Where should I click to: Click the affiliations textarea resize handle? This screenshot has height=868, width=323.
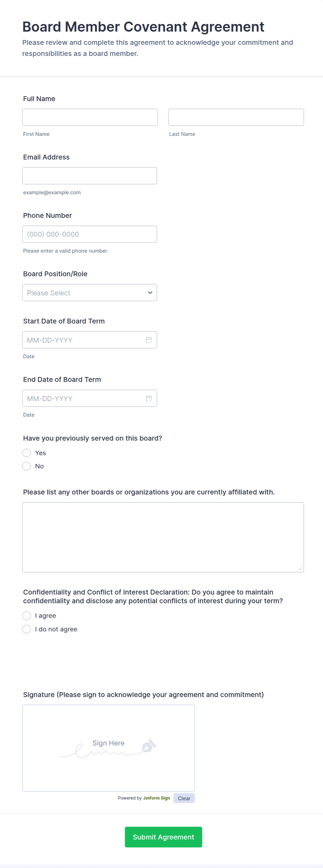pyautogui.click(x=300, y=568)
